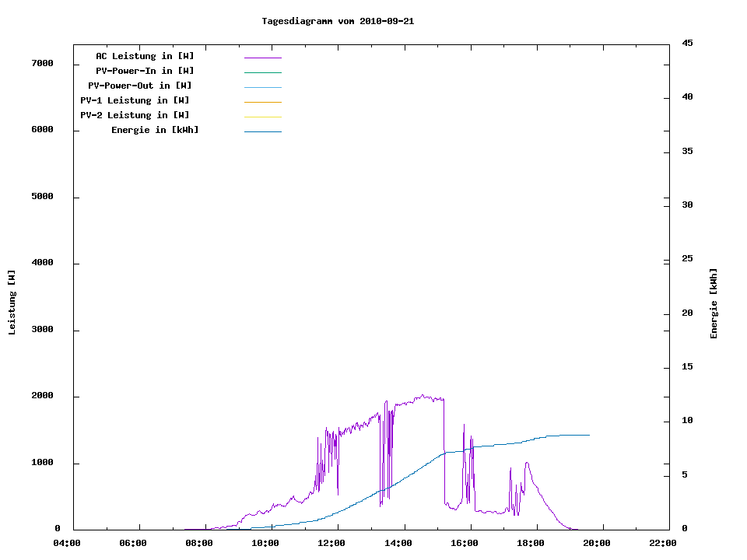Select the 10 tick label on right axis
The image size is (747, 560).
(x=687, y=421)
